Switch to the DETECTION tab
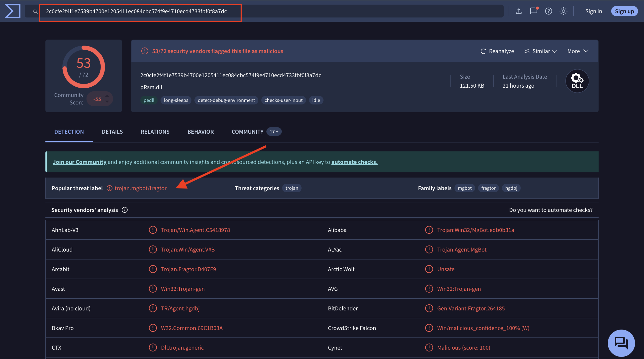The image size is (644, 359). pyautogui.click(x=69, y=132)
